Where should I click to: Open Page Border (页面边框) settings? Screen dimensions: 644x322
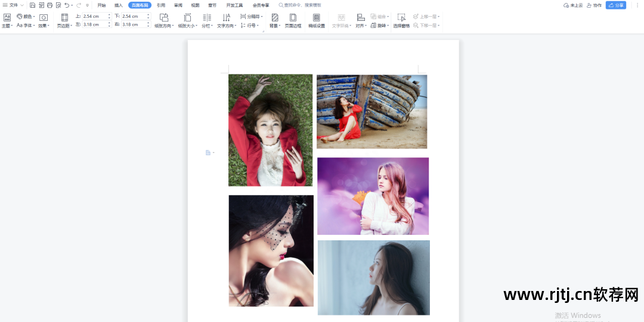point(293,21)
